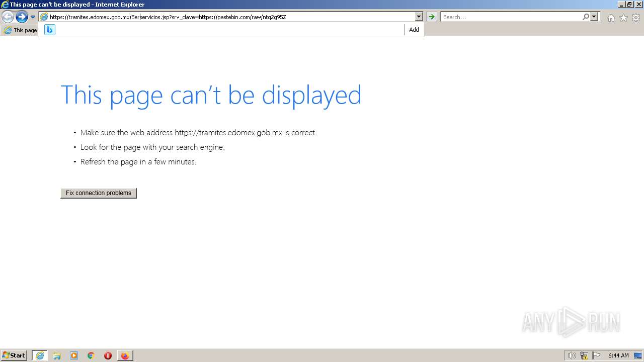Minimize the Internet Explorer window
This screenshot has height=362, width=644.
621,4
